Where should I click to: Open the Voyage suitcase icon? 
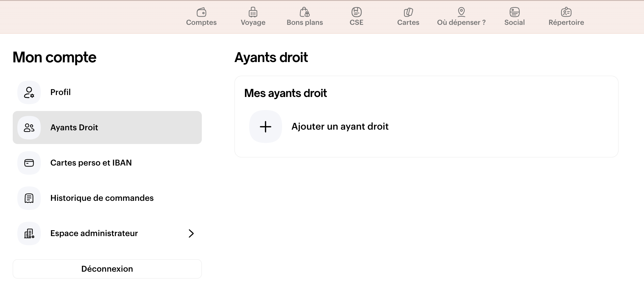(x=253, y=12)
